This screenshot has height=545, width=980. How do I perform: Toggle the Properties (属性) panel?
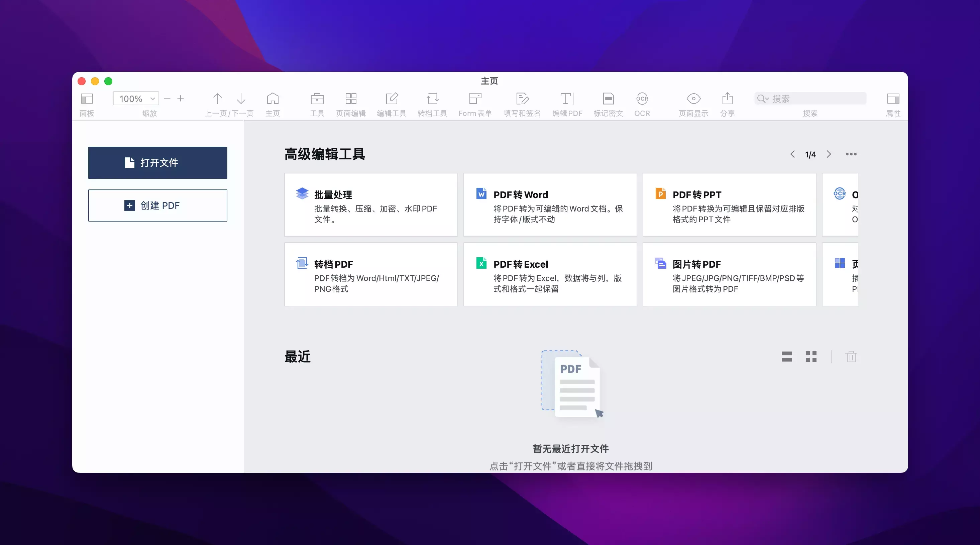(893, 99)
